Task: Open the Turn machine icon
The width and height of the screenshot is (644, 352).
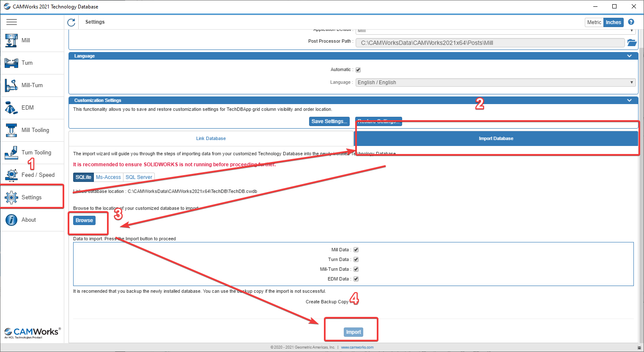Action: pyautogui.click(x=11, y=63)
